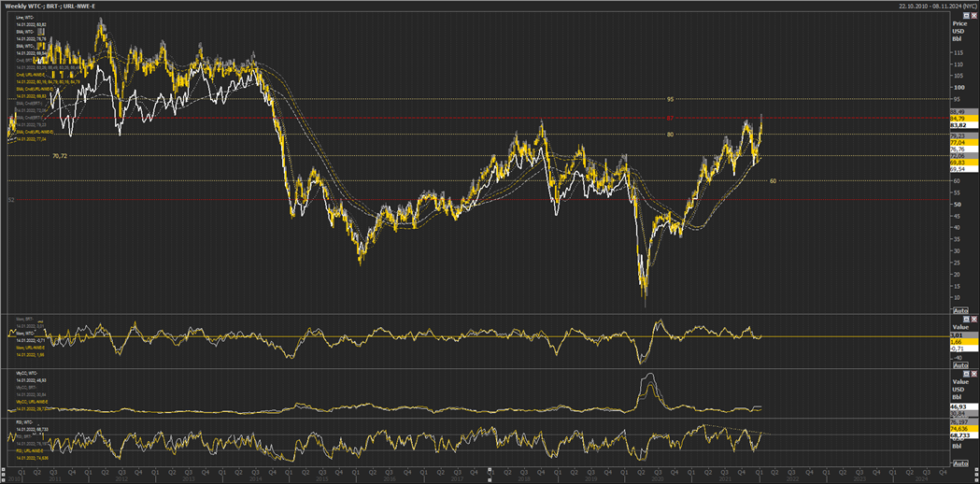This screenshot has width=980, height=484.
Task: Click the yellow 77,04 axis price tag
Action: tap(964, 143)
